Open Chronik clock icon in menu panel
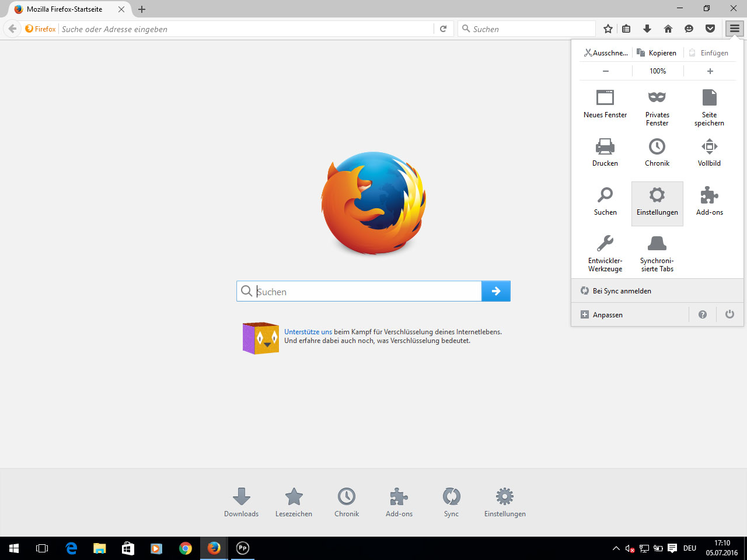Image resolution: width=747 pixels, height=560 pixels. click(657, 153)
